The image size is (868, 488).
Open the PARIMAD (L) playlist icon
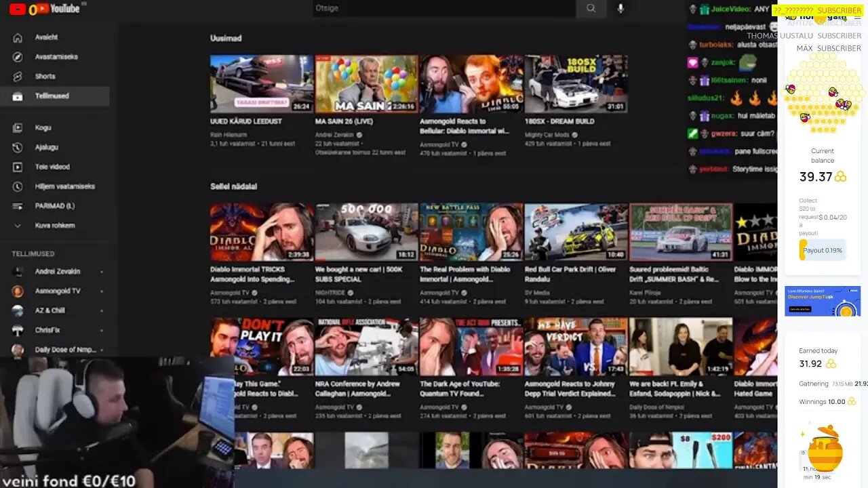(18, 206)
